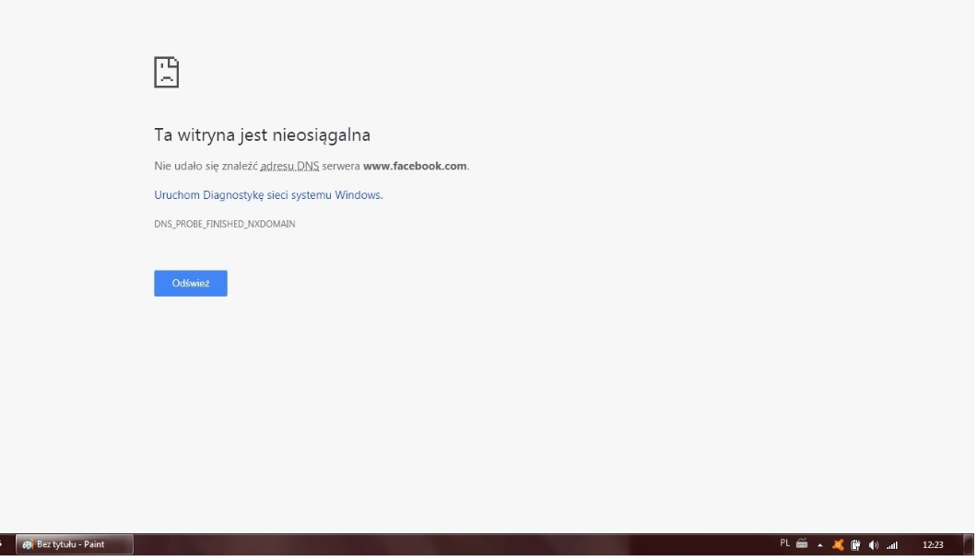Click the dotted-underlined adresu DNS text
977x560 pixels.
coord(289,167)
